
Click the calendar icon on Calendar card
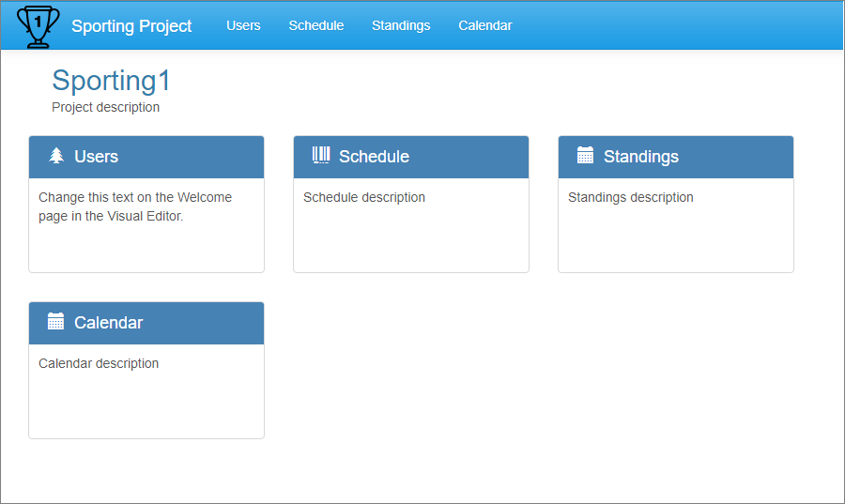tap(56, 322)
